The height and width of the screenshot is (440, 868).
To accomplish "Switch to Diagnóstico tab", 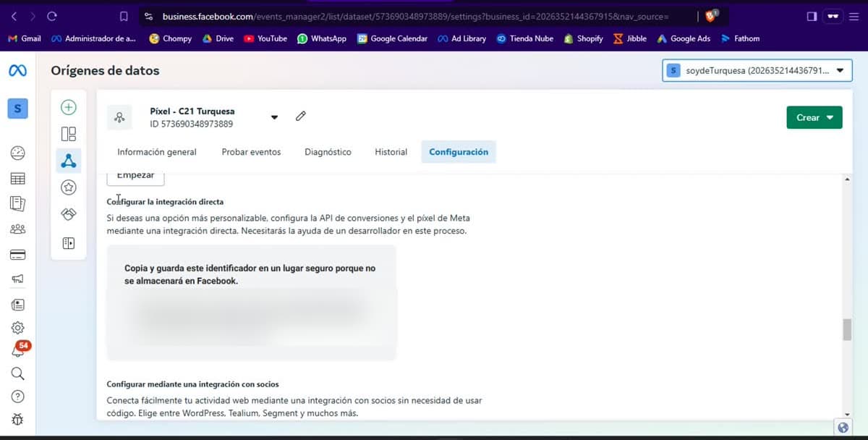I will pos(328,152).
